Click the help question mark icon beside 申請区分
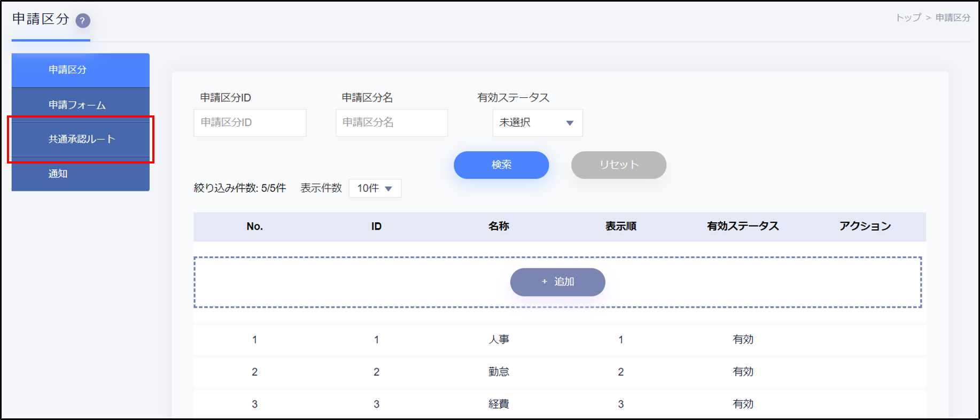The width and height of the screenshot is (980, 420). pyautogui.click(x=83, y=21)
